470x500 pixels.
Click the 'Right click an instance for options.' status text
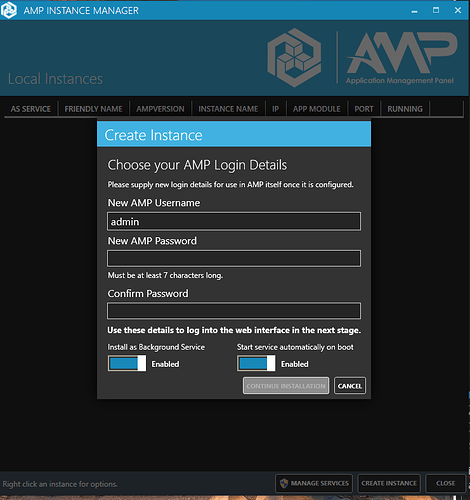point(60,484)
